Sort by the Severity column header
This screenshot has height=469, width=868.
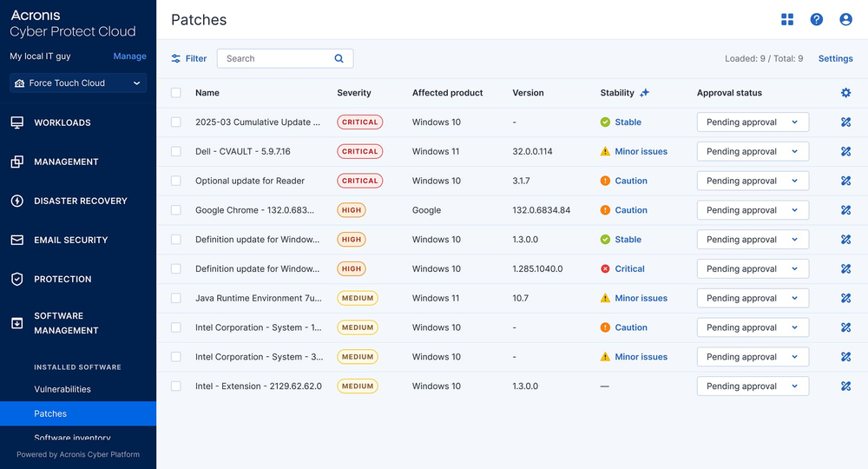354,93
